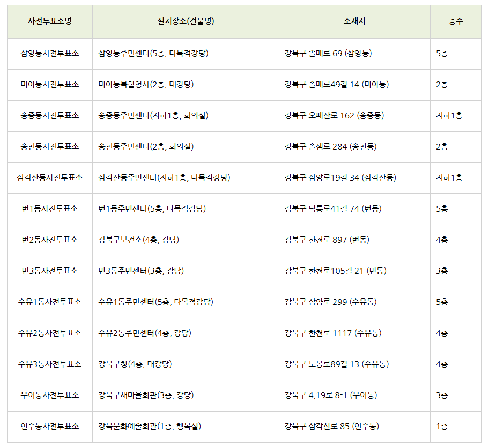Click 강북구보건소(4층, 강당) cell
Viewport: 489px width, 448px height.
[139, 240]
